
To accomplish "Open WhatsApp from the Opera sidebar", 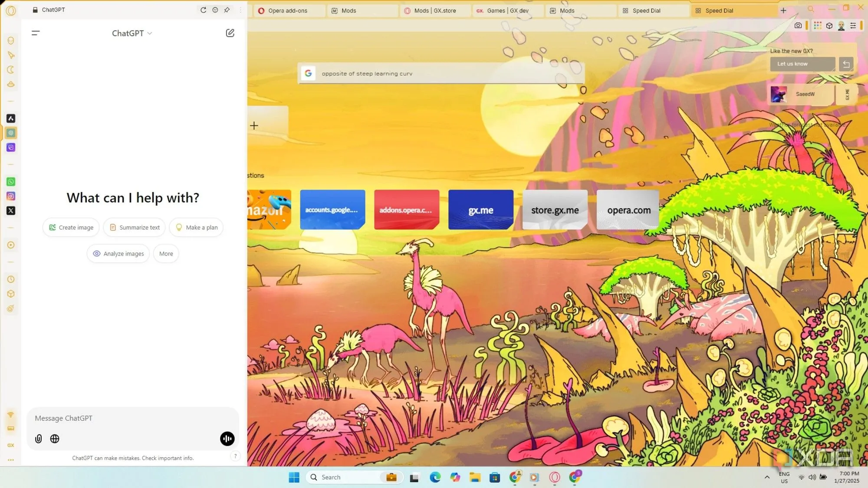I will (x=11, y=182).
